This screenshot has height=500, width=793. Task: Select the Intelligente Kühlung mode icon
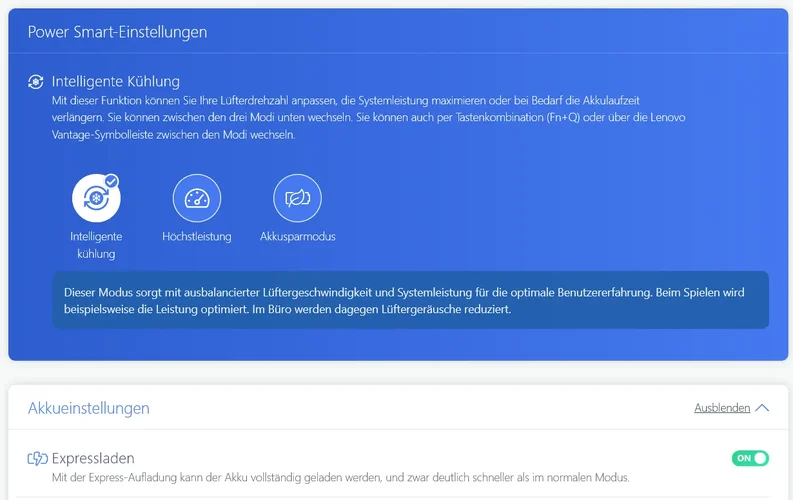(96, 198)
